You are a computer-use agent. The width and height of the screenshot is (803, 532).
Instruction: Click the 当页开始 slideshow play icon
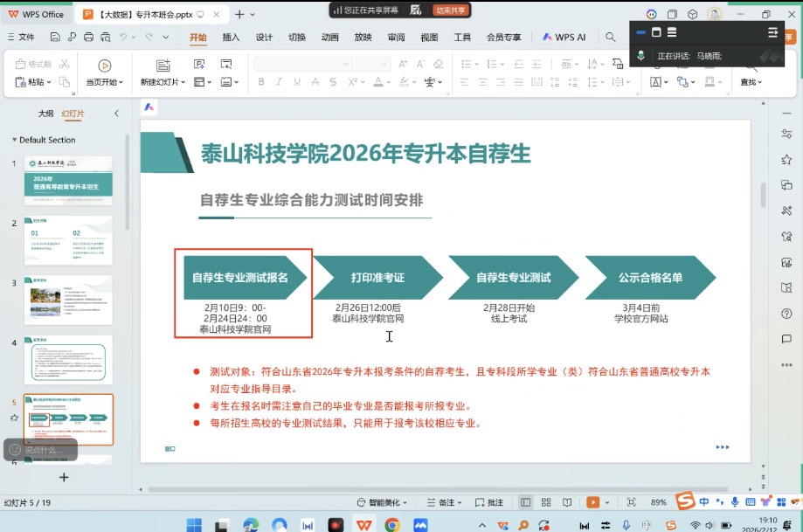(x=104, y=66)
